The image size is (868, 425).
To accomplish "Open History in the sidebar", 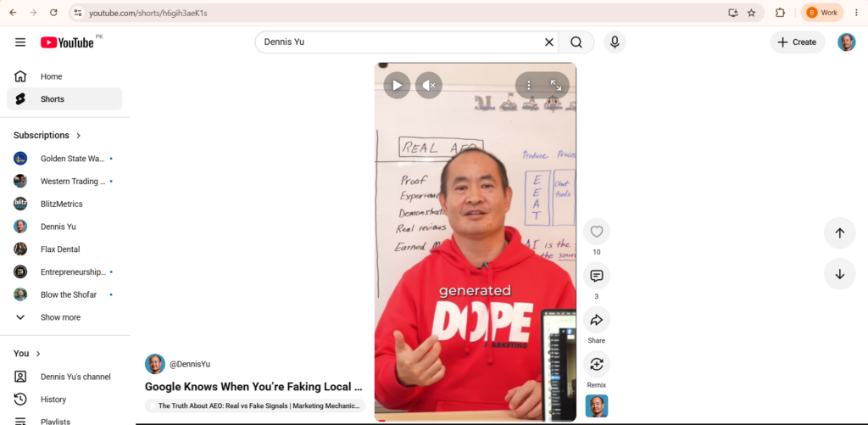I will tap(64, 400).
